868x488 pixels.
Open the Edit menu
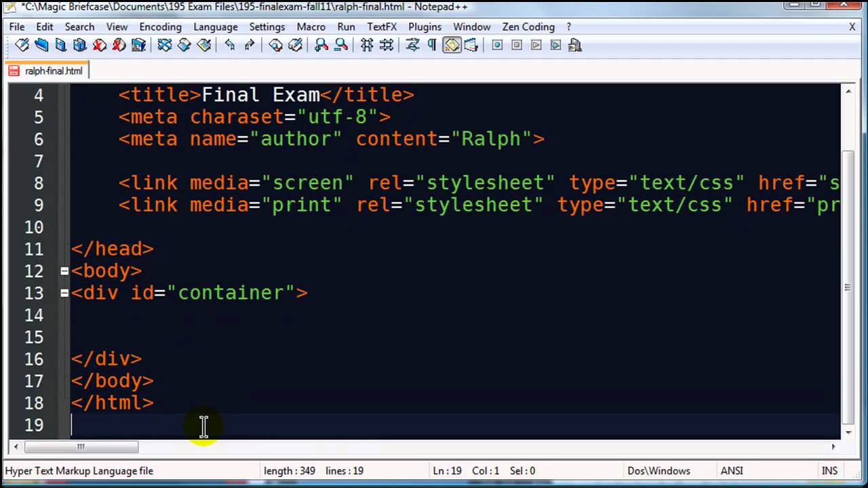click(45, 27)
